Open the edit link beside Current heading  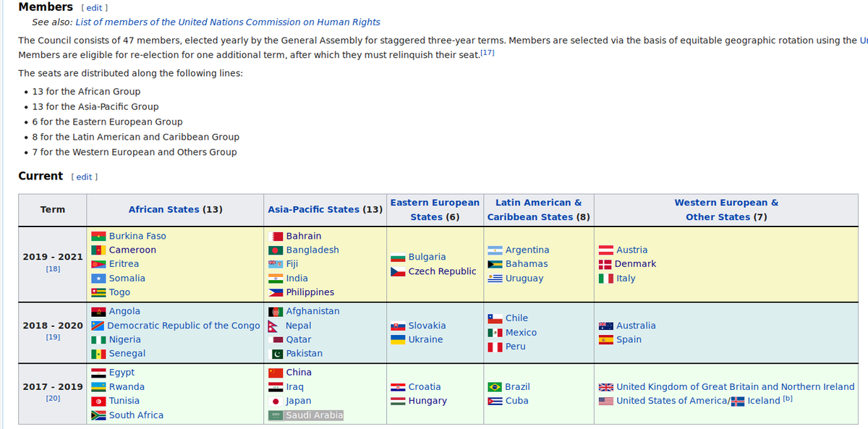pos(85,177)
